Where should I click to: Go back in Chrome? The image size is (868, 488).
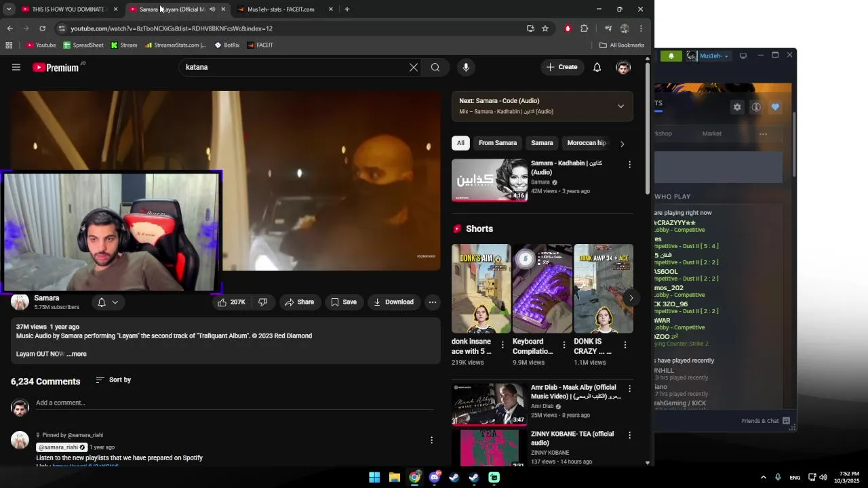coord(9,28)
